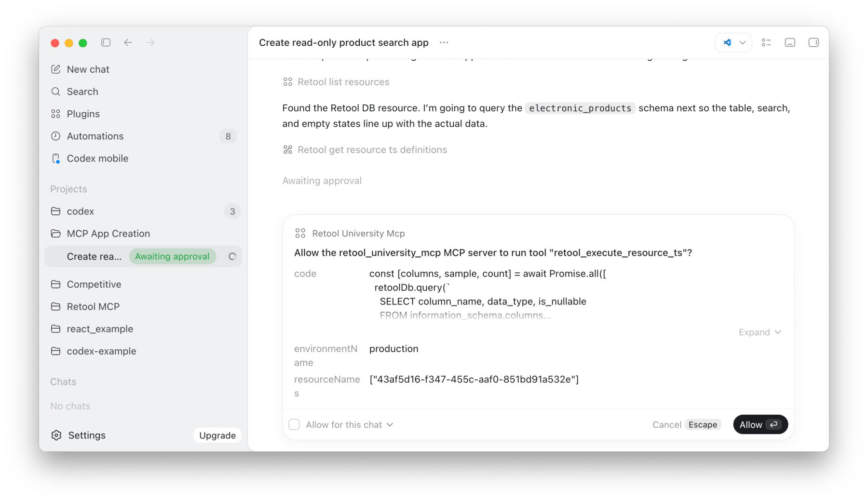Click the task list icon in header
The width and height of the screenshot is (868, 503).
pos(766,42)
